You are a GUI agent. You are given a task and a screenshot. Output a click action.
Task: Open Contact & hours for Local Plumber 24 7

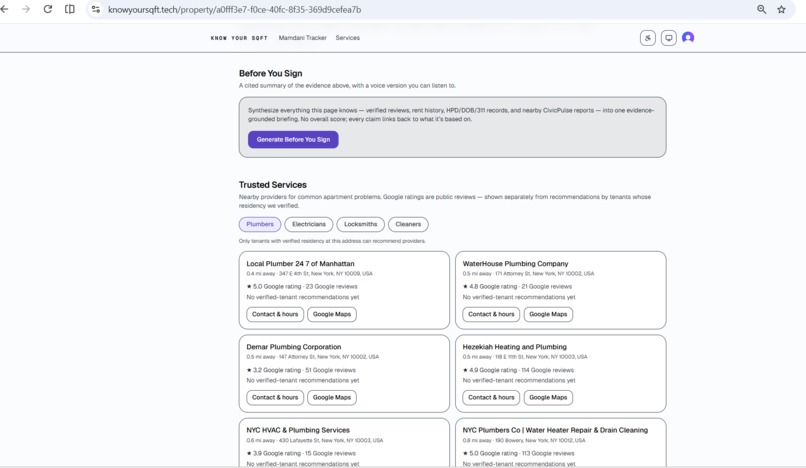[274, 314]
